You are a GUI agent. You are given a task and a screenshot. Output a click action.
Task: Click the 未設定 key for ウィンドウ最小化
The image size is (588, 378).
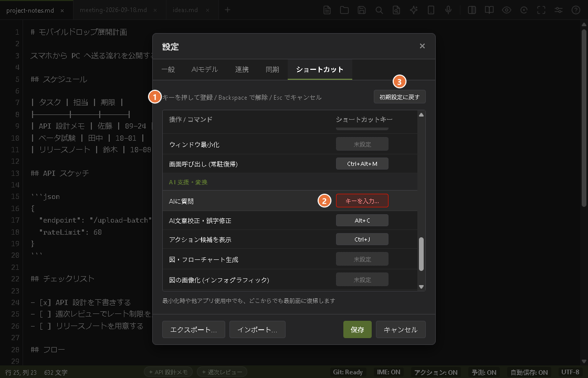tap(362, 144)
